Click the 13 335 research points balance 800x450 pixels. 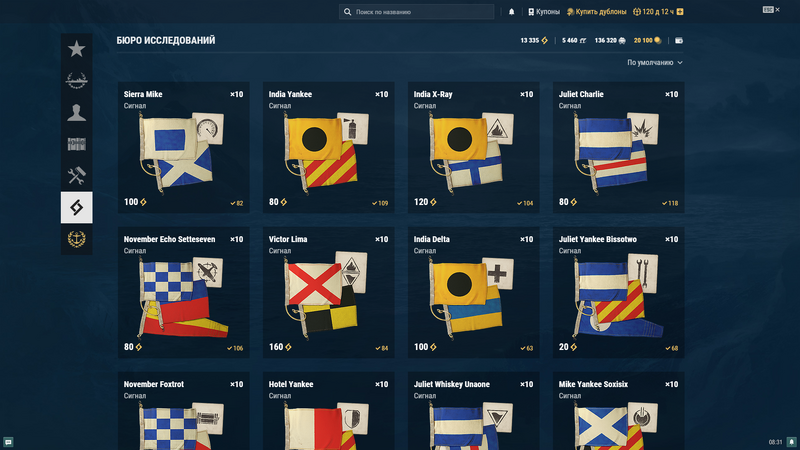534,40
